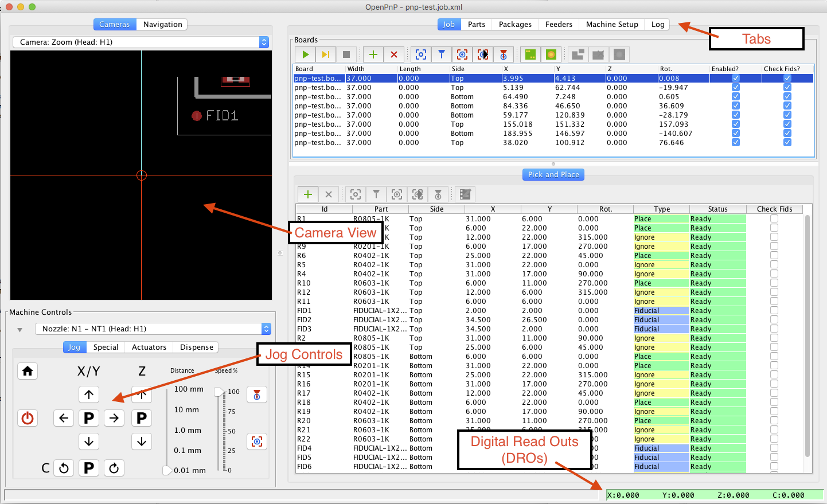
Task: Click the last icon in Pick and Place toolbar
Action: coord(465,194)
